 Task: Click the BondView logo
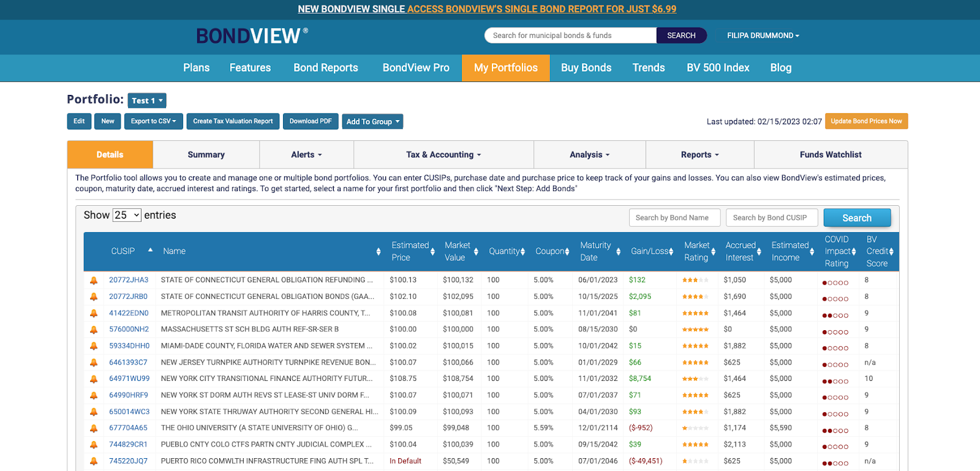pos(252,36)
